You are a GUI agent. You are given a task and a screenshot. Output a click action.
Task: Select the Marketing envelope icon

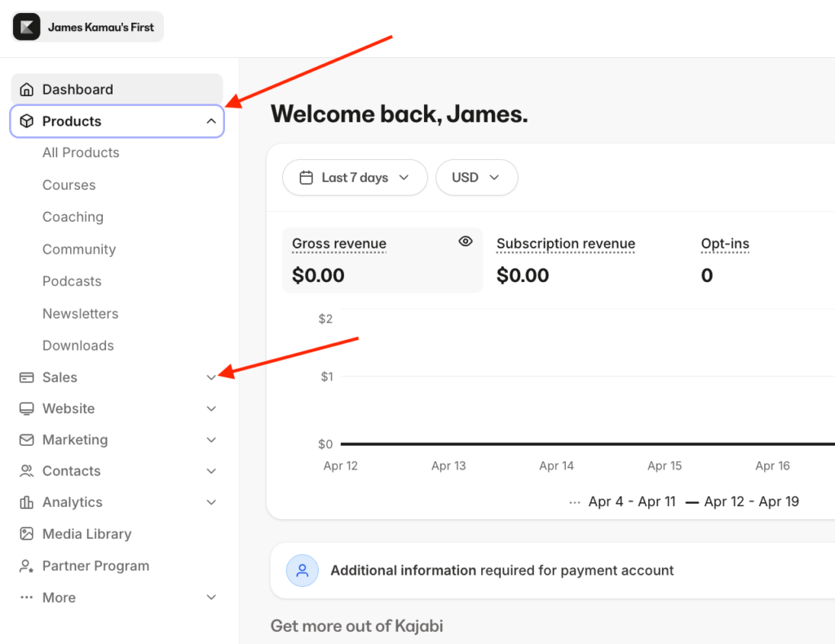pyautogui.click(x=25, y=439)
